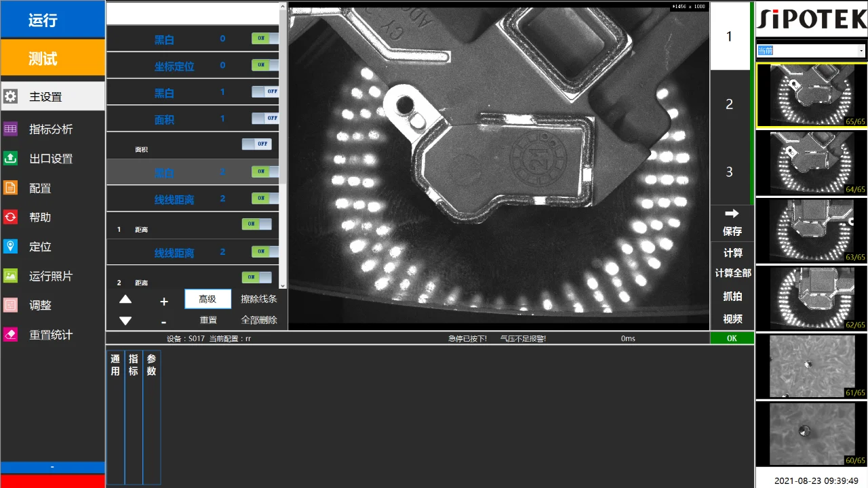Click the white up triangle below the list
The width and height of the screenshot is (868, 488).
(125, 300)
